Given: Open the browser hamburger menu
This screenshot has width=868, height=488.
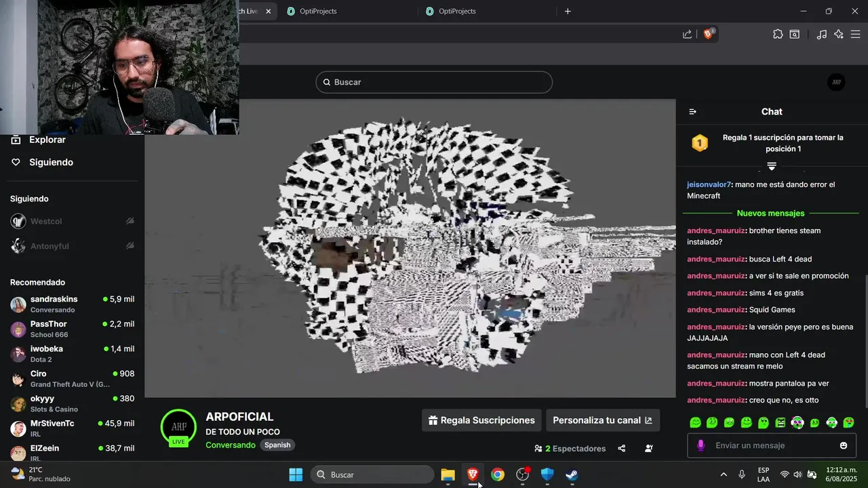Looking at the screenshot, I should 855,34.
